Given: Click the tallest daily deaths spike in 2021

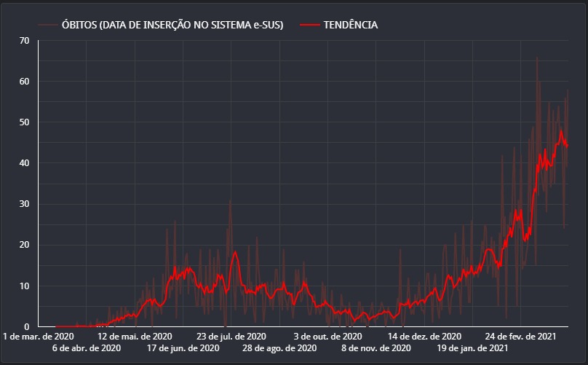Looking at the screenshot, I should (x=537, y=58).
